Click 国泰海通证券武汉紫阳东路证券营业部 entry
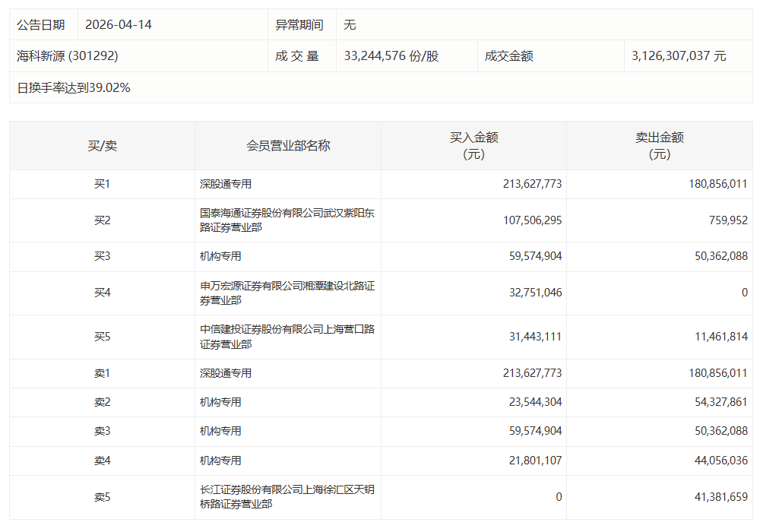The height and width of the screenshot is (532, 760). point(288,220)
